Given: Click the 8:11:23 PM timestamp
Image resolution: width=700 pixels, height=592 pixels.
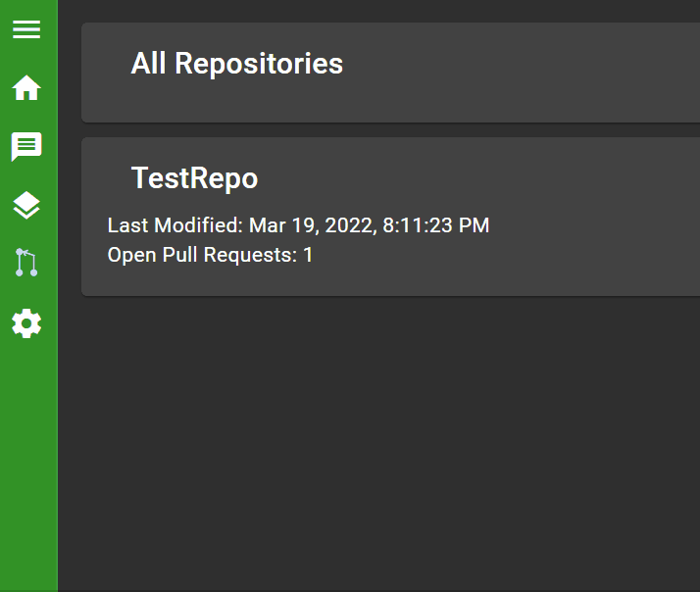Looking at the screenshot, I should pyautogui.click(x=435, y=225).
